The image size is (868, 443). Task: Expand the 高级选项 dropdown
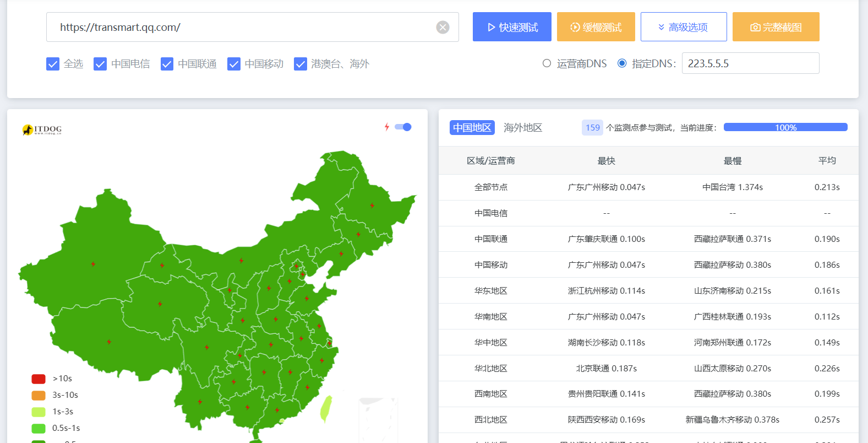click(x=684, y=27)
